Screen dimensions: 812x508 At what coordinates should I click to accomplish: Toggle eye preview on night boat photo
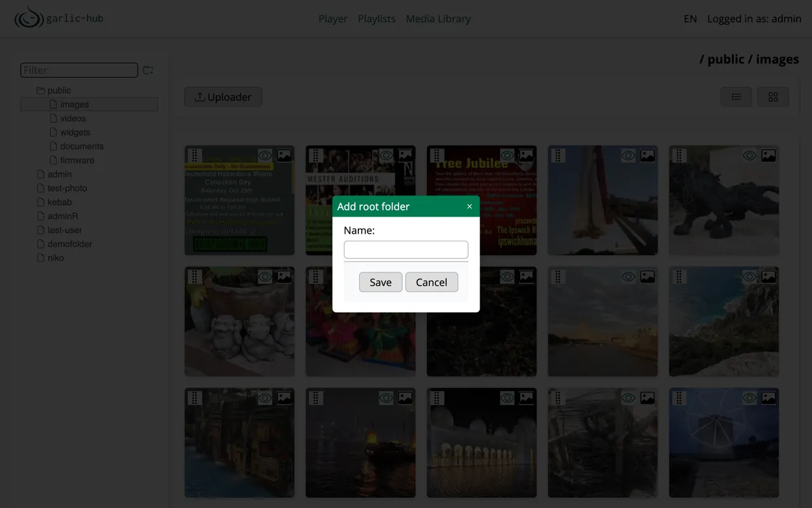386,398
